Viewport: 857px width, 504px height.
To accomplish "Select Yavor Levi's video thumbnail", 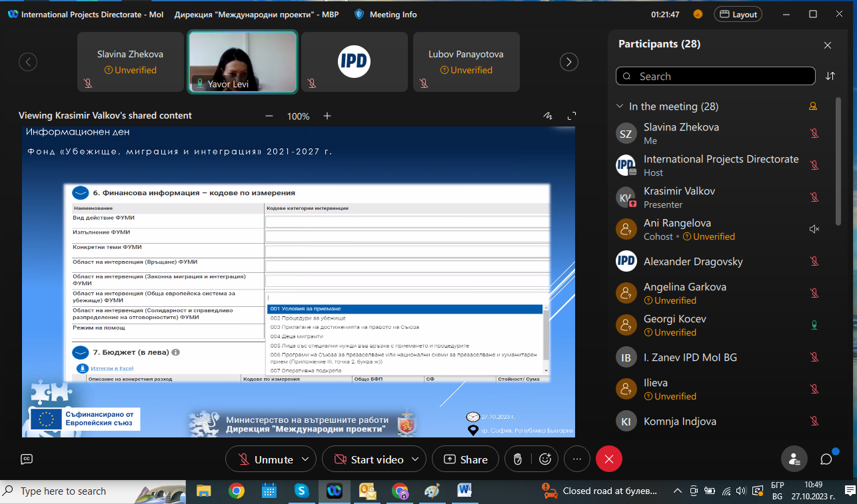I will 243,62.
